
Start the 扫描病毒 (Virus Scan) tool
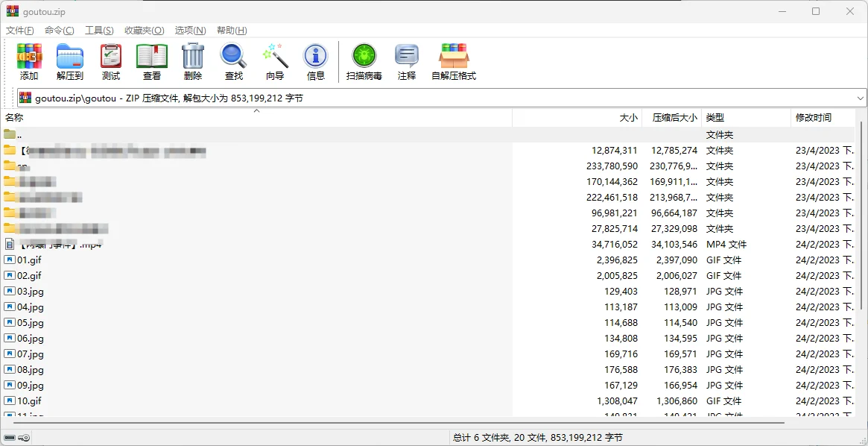coord(364,61)
